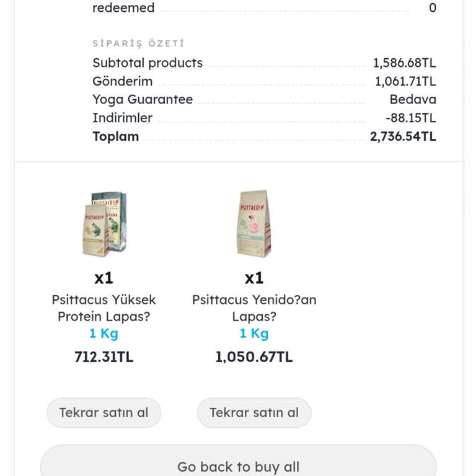Click the Psittacus Yenido?an Lapas? product image
The height and width of the screenshot is (476, 476).
point(254,224)
